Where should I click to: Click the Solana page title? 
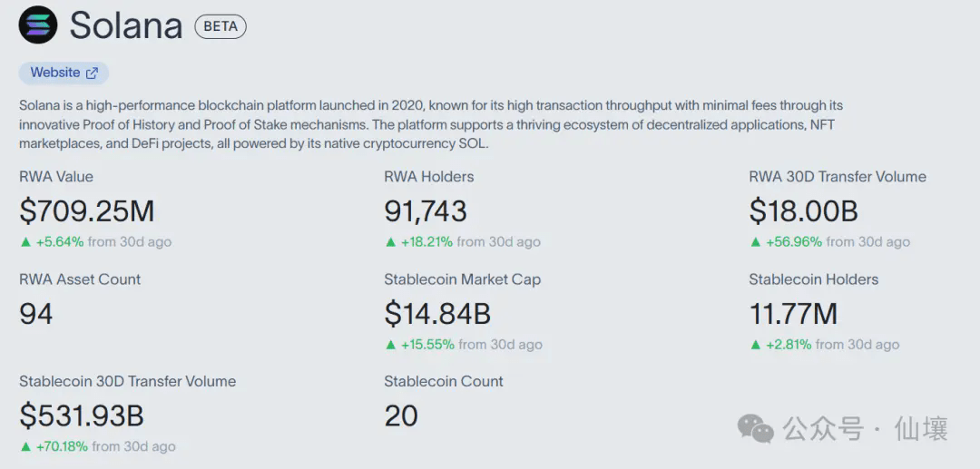pos(126,25)
